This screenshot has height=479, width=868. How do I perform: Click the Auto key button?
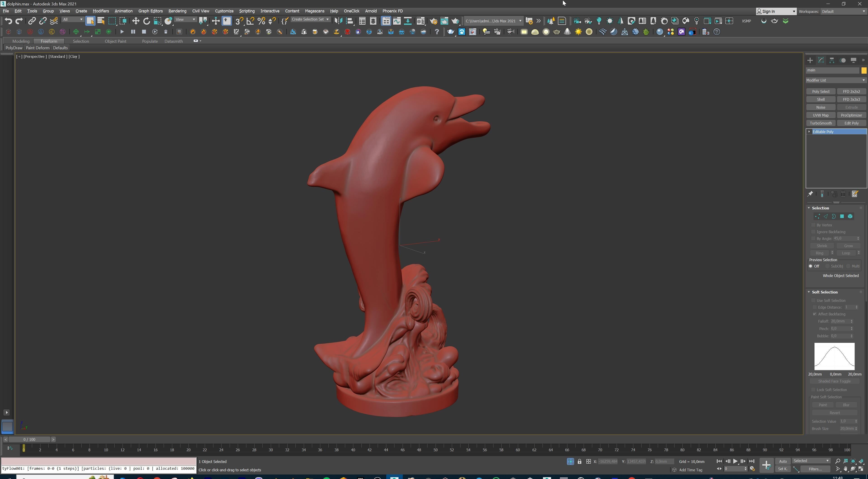[782, 461]
